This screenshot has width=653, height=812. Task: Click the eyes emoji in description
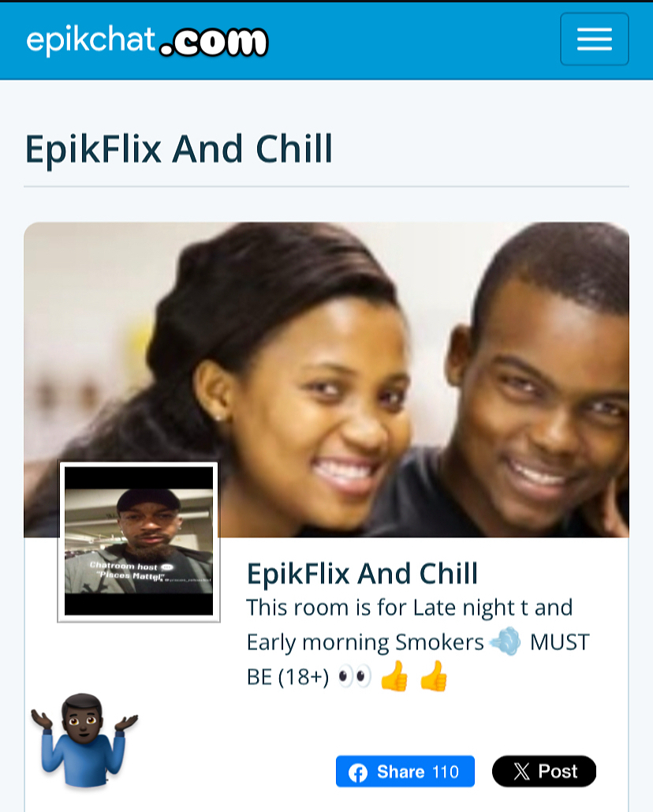tap(354, 676)
